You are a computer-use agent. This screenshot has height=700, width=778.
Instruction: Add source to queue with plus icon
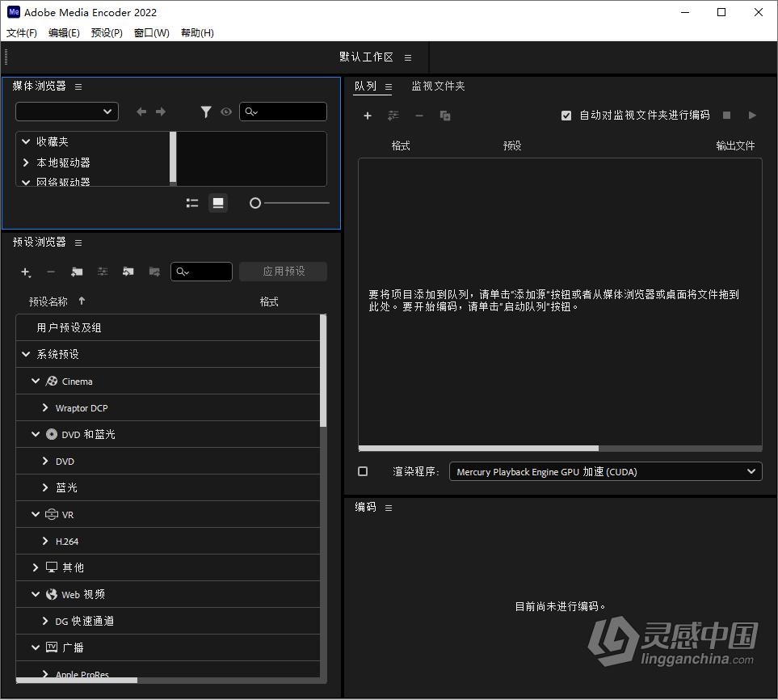click(368, 116)
